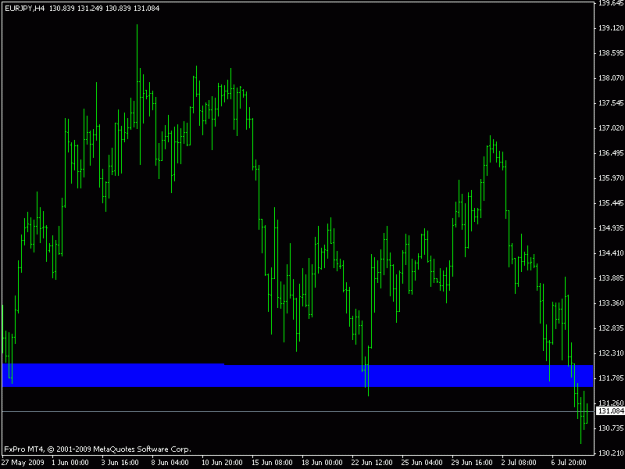Click the 25 Jun 04:00 time label
This screenshot has height=469, width=625.
tap(422, 463)
